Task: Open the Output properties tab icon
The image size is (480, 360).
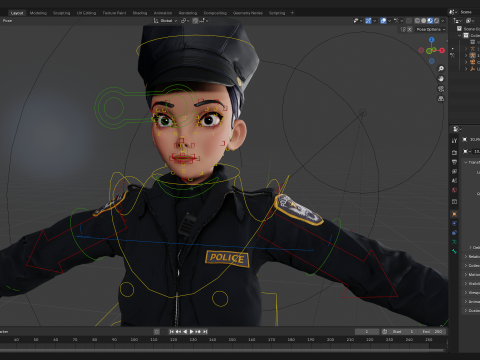Action: pos(454,162)
